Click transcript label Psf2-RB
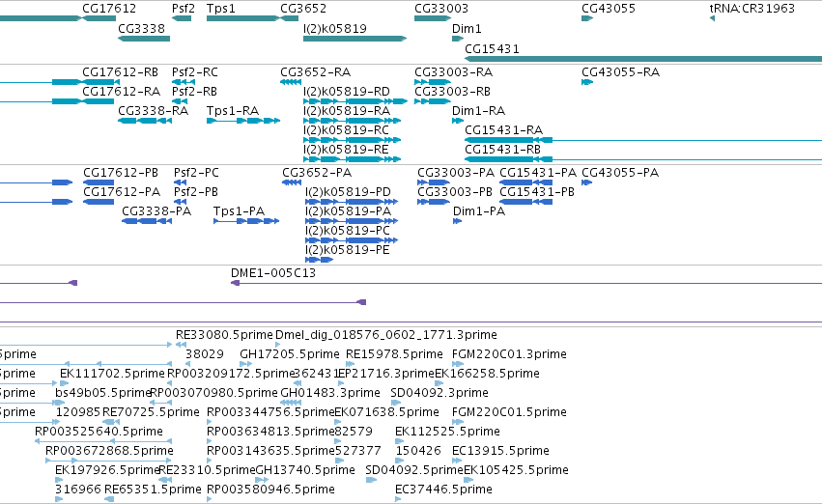 pos(194,91)
